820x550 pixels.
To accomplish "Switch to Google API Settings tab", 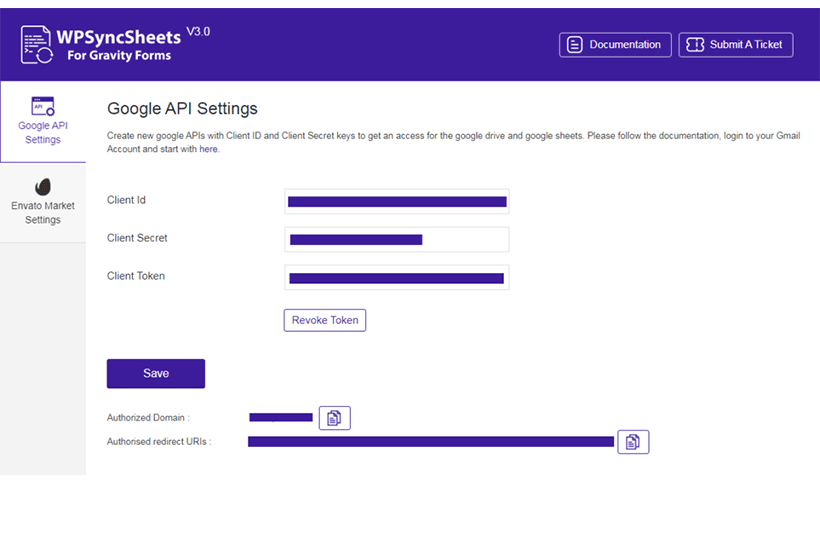I will tap(43, 121).
